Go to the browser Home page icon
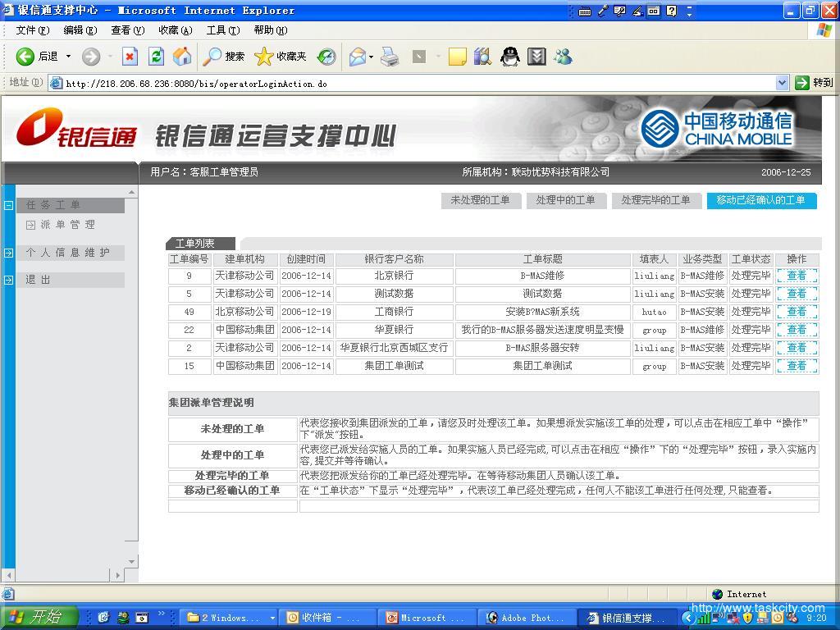 [182, 57]
